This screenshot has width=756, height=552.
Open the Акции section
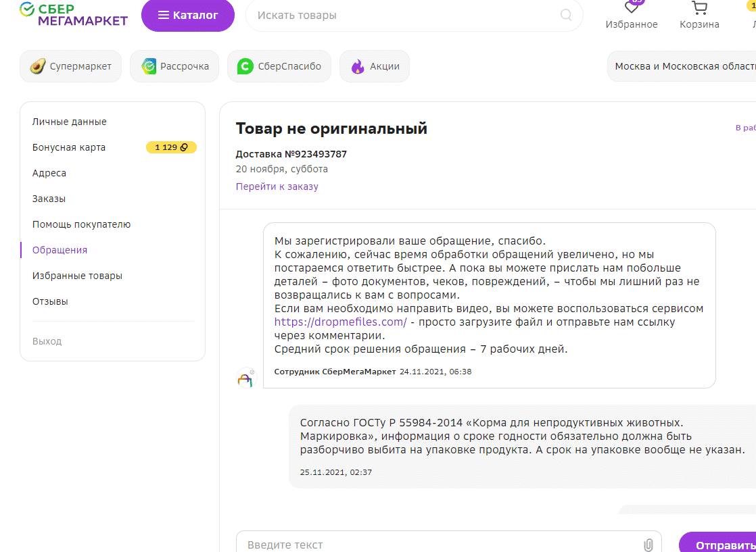point(375,66)
